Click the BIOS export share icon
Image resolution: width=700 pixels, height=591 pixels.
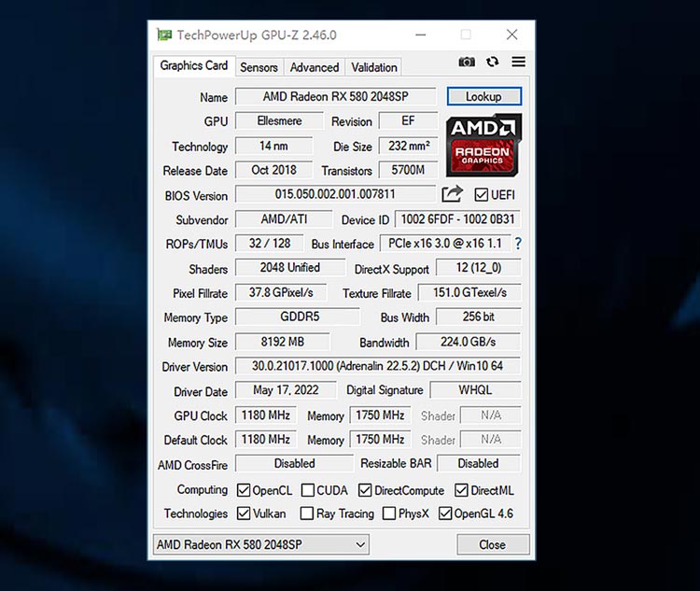(x=452, y=194)
